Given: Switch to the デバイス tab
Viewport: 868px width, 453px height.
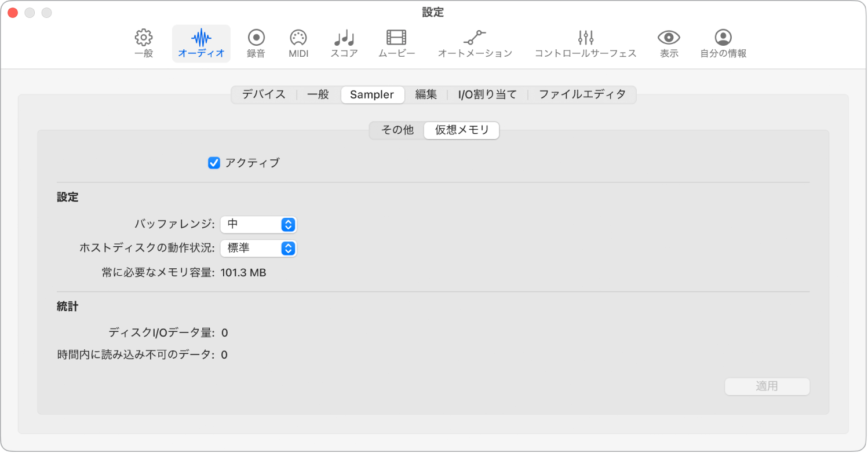Looking at the screenshot, I should tap(264, 94).
